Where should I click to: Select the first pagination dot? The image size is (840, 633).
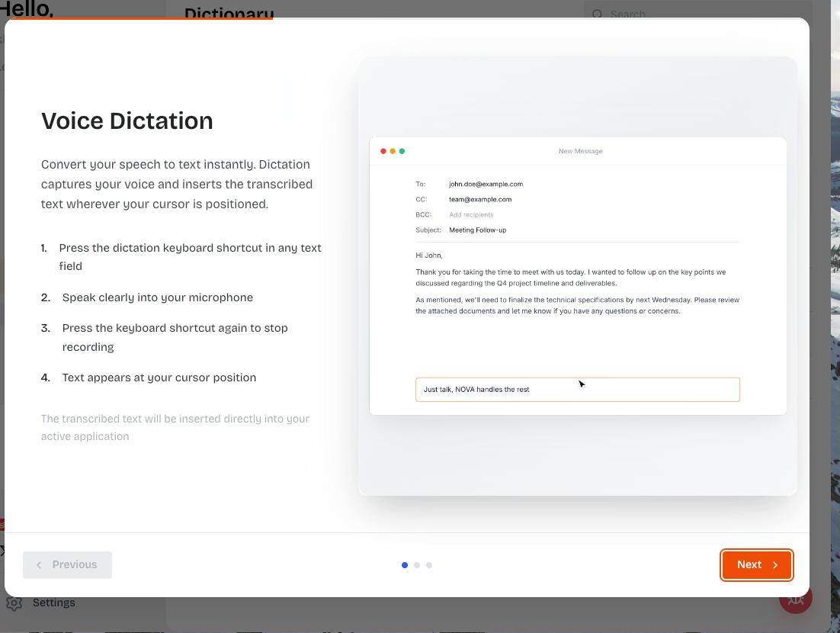click(405, 565)
